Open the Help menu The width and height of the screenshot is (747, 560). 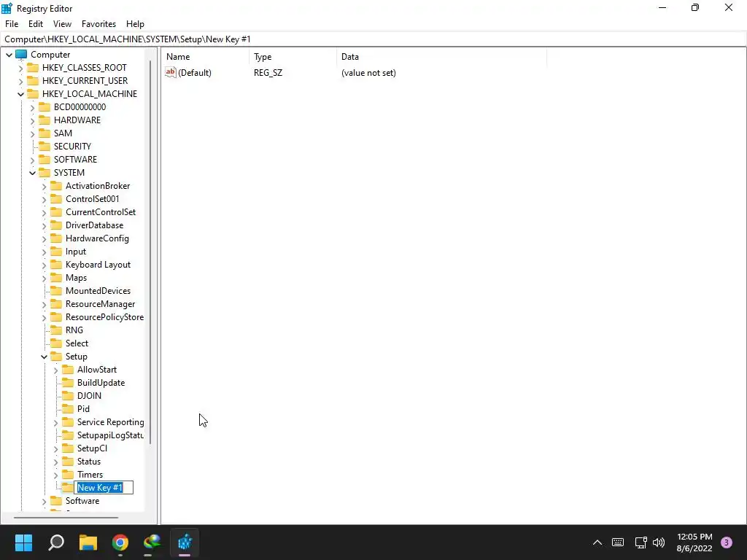coord(135,24)
